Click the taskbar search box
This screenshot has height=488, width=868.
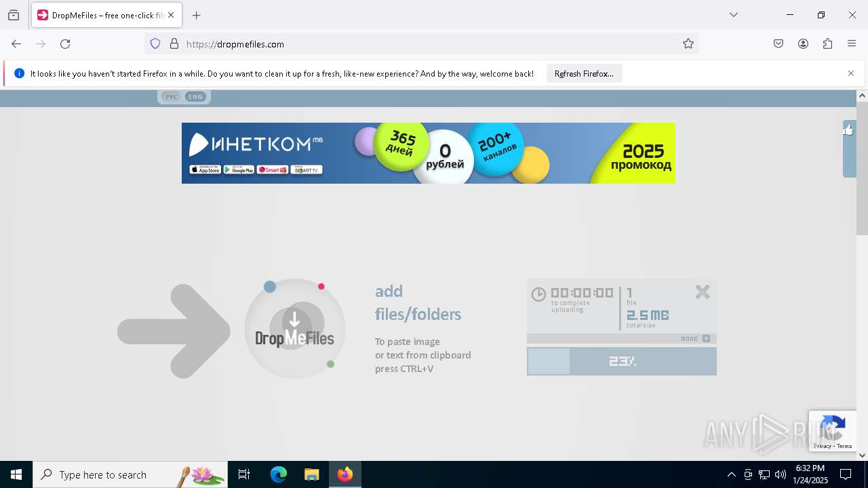point(130,474)
